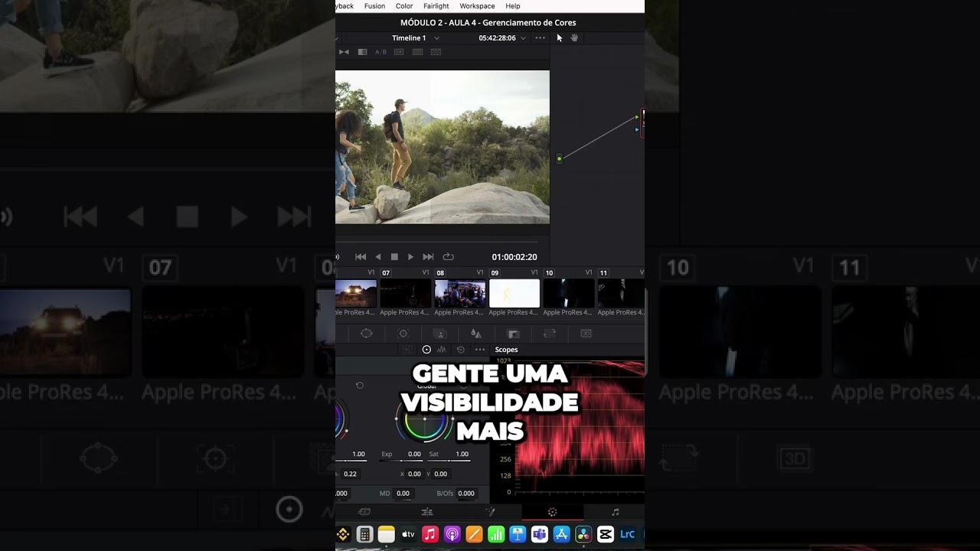
Task: Click the B/Ofs value field
Action: tap(466, 494)
